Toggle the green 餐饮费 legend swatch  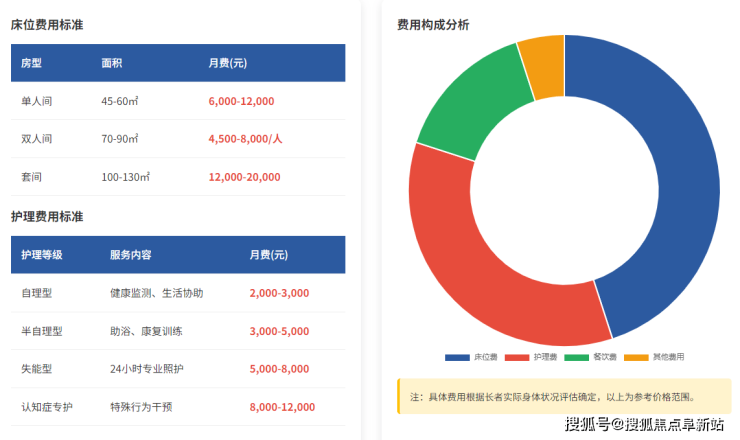575,357
